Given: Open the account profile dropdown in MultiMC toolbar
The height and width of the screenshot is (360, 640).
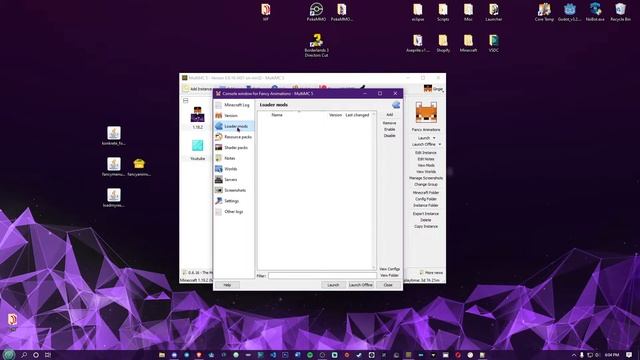Looking at the screenshot, I should point(433,89).
